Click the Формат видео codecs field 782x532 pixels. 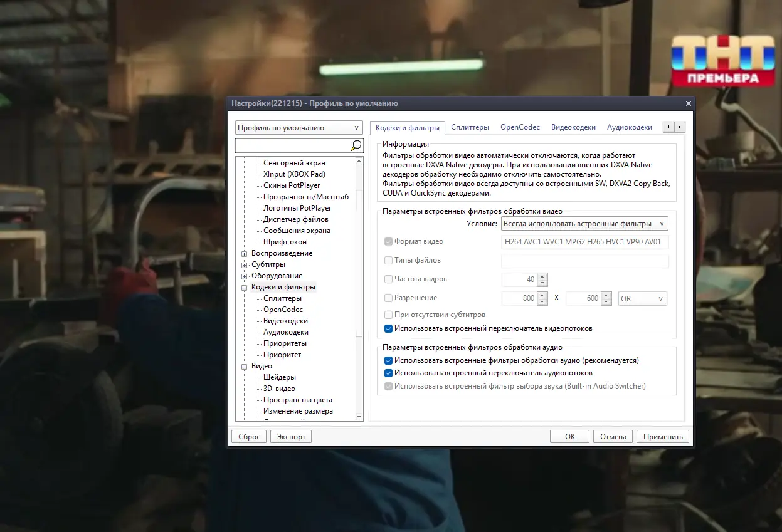coord(585,242)
